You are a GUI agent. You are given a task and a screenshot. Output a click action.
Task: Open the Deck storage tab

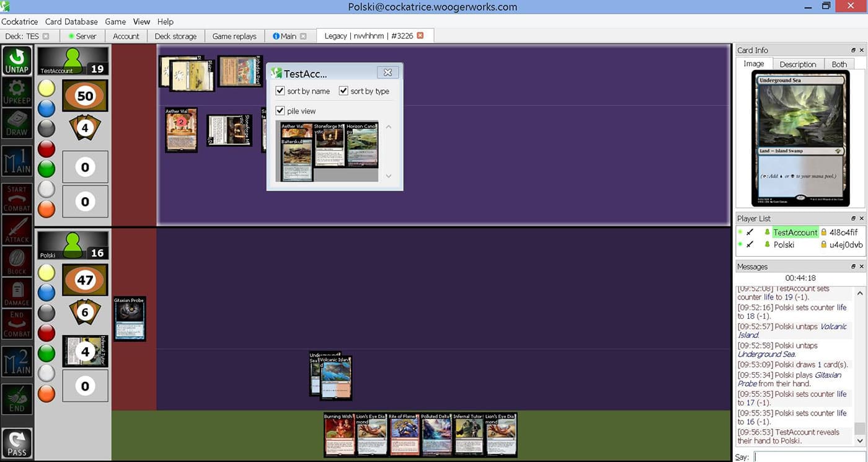[175, 36]
